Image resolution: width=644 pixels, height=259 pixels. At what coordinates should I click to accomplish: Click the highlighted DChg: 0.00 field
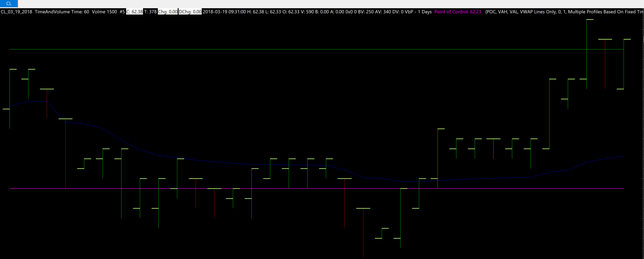point(190,12)
